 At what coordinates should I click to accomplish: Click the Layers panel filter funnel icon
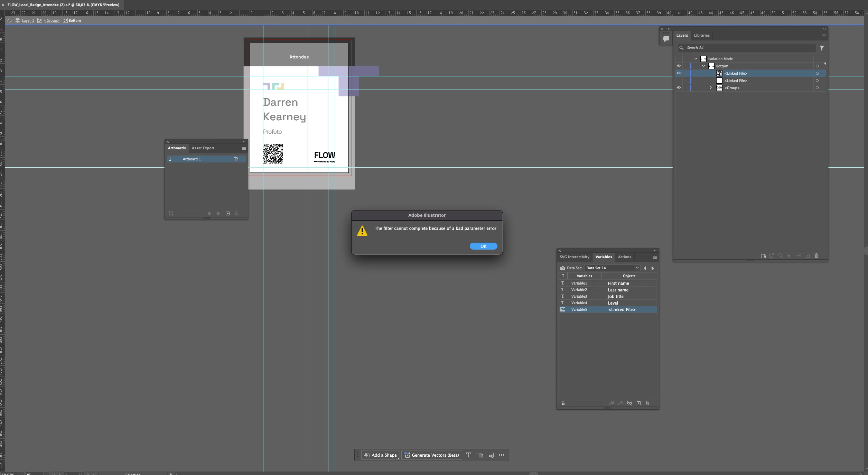pos(822,48)
